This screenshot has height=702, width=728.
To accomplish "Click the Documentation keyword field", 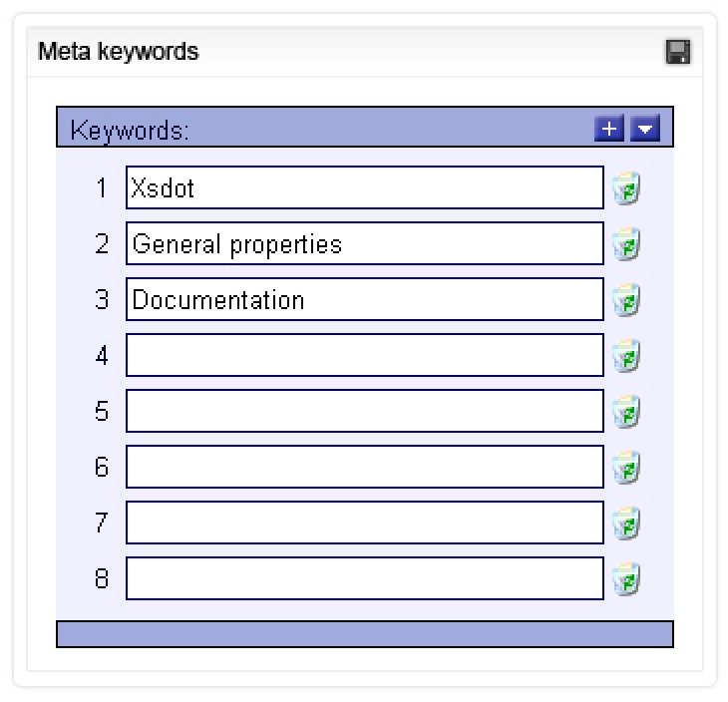I will (364, 299).
